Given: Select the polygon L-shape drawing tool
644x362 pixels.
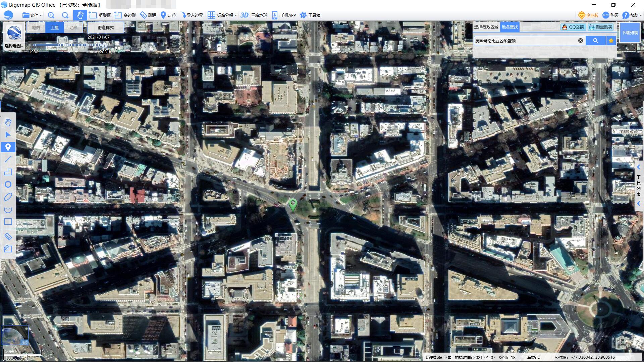Looking at the screenshot, I should click(x=8, y=172).
